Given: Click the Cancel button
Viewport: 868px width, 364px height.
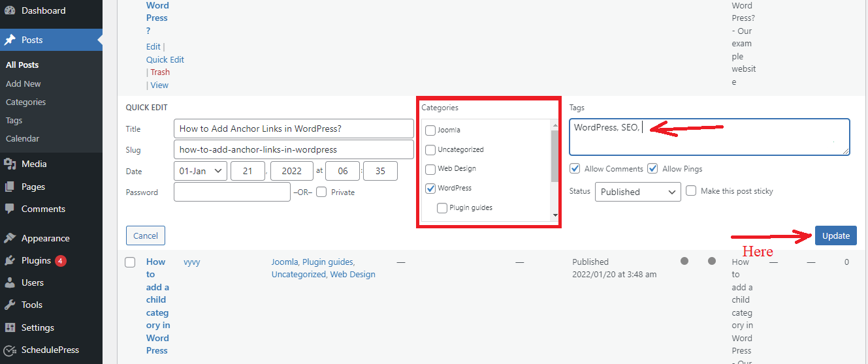Looking at the screenshot, I should click(146, 235).
